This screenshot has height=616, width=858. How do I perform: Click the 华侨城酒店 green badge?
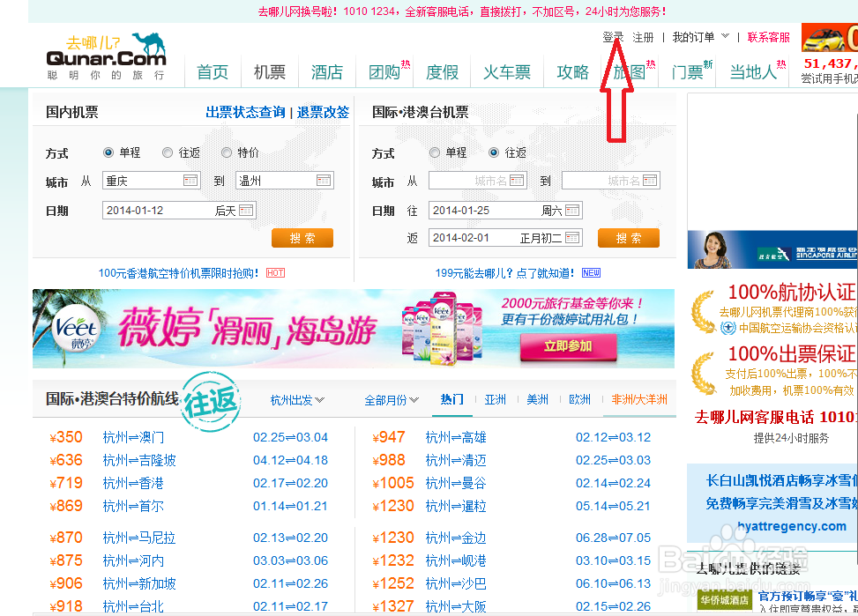tap(725, 600)
